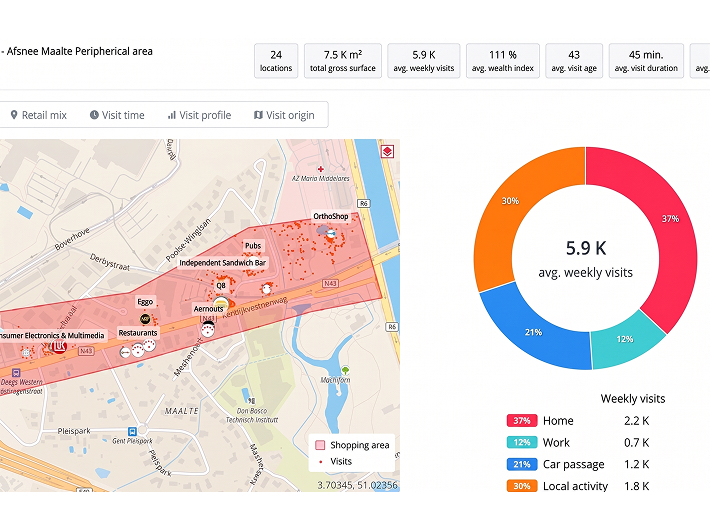The height and width of the screenshot is (530, 712).
Task: Click the Q8 fuel station label
Action: (221, 286)
